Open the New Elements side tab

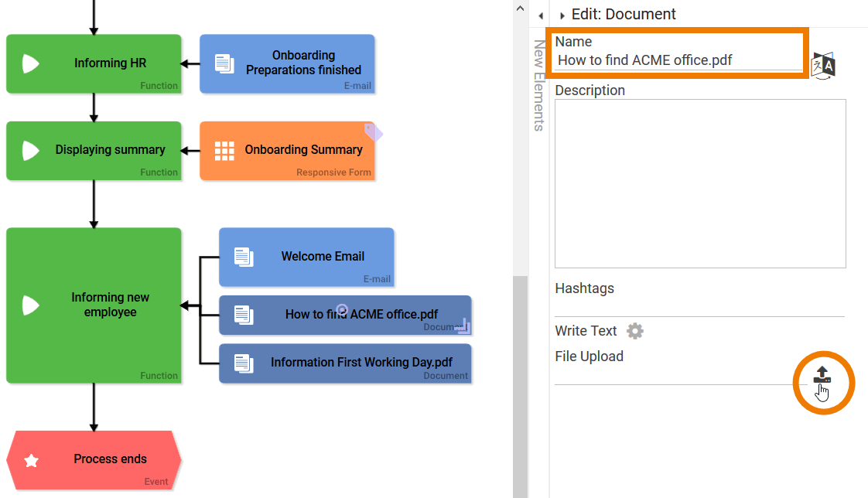coord(539,85)
